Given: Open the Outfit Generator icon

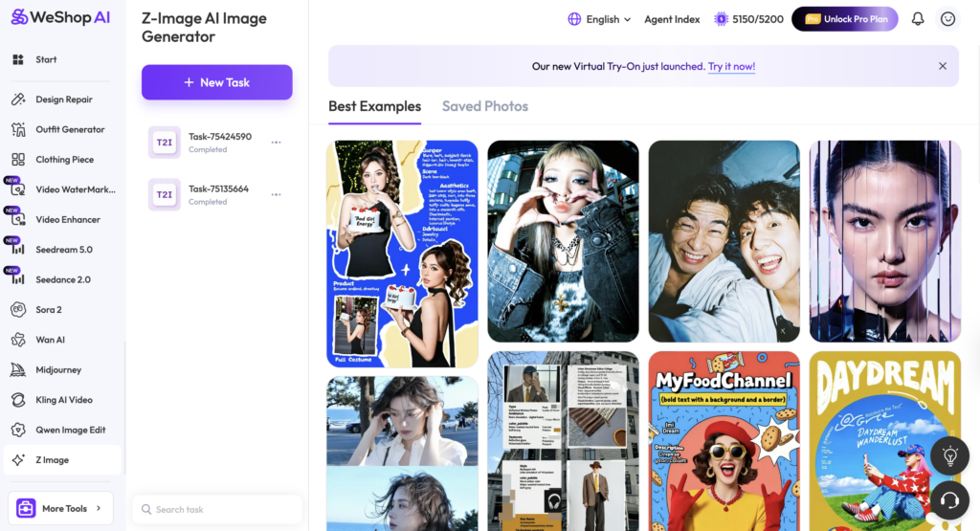Looking at the screenshot, I should (18, 129).
